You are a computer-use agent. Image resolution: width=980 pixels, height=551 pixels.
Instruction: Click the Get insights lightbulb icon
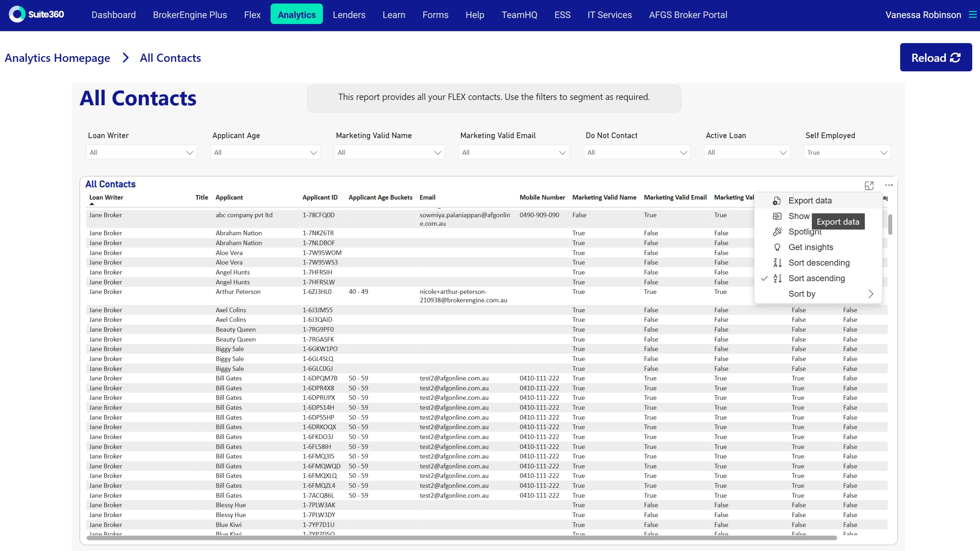(x=777, y=247)
